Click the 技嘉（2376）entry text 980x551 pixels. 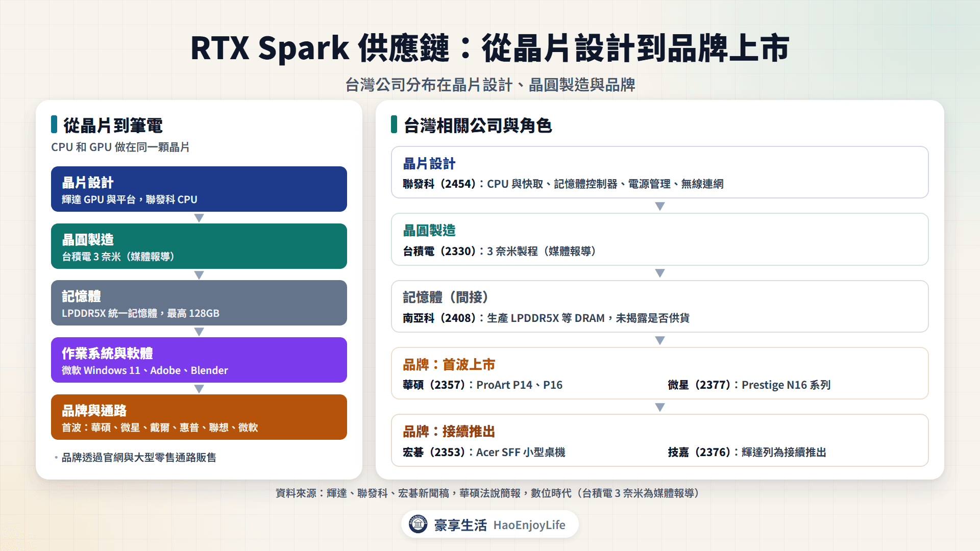[x=747, y=452]
